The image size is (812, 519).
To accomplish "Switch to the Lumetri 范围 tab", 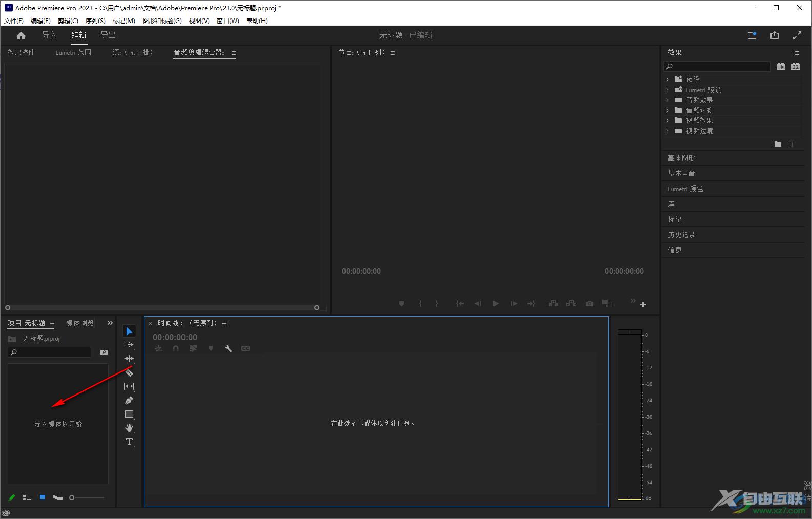I will point(73,52).
